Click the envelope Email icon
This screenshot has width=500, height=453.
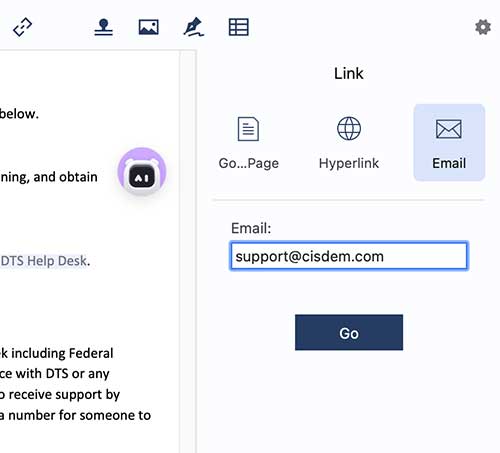449,129
